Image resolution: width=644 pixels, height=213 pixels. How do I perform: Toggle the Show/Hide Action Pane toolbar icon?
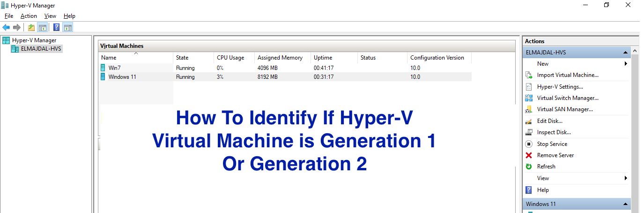pos(67,27)
